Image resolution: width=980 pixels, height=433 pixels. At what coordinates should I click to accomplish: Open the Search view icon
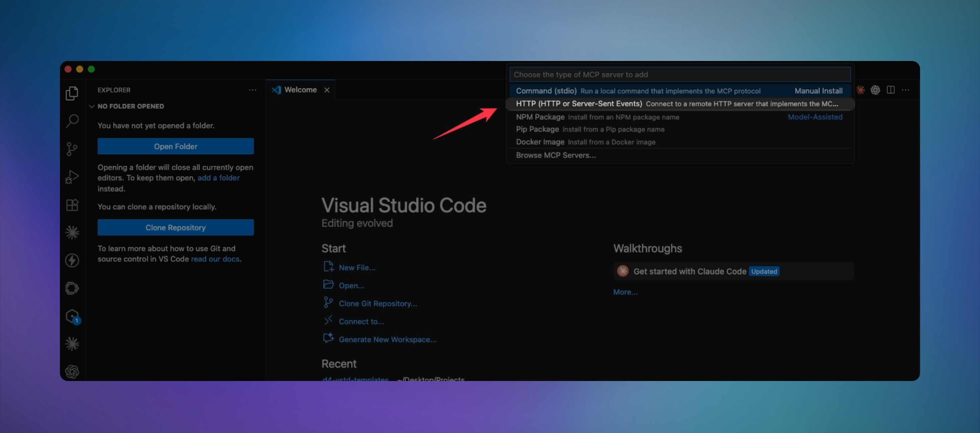pyautogui.click(x=72, y=121)
